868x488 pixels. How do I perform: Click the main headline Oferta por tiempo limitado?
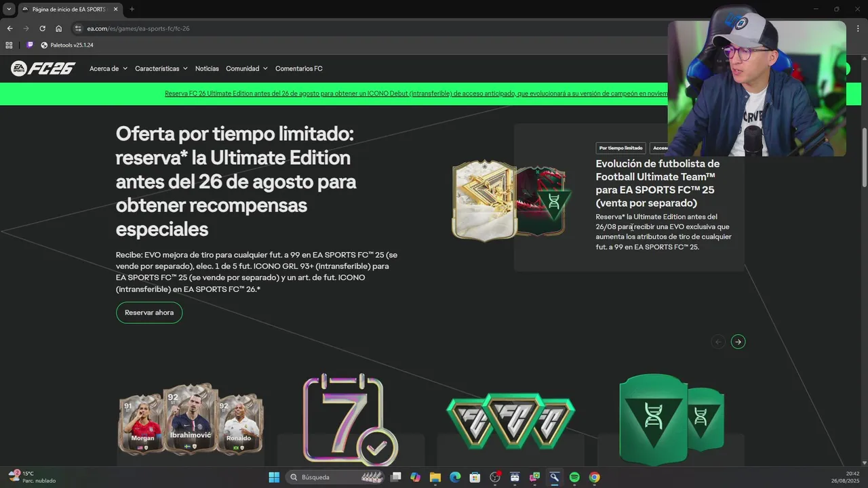[x=236, y=181]
